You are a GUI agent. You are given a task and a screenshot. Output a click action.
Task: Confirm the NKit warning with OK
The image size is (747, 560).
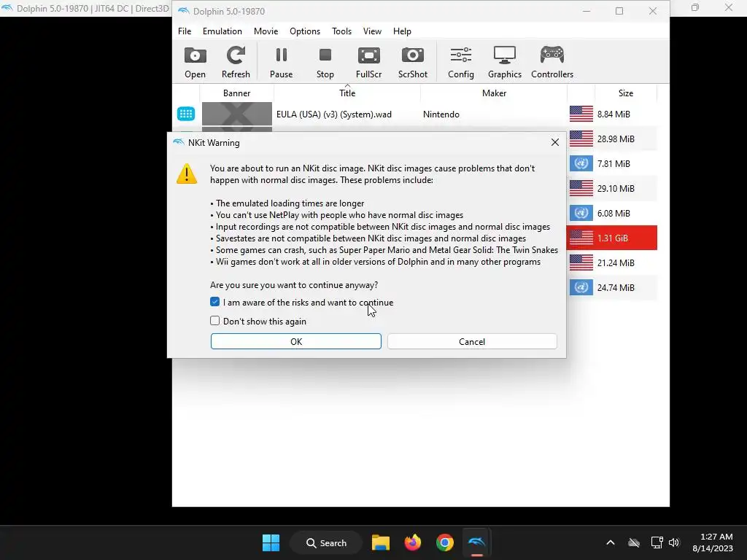click(x=296, y=341)
